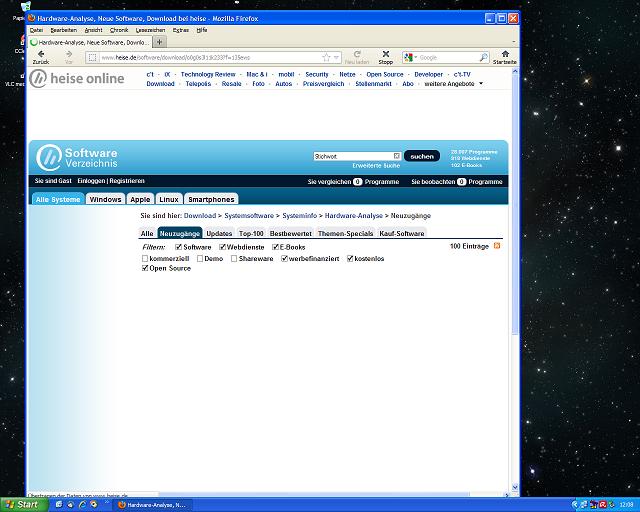
Task: Follow the Systemsoftware breadcrumb link
Action: point(249,216)
